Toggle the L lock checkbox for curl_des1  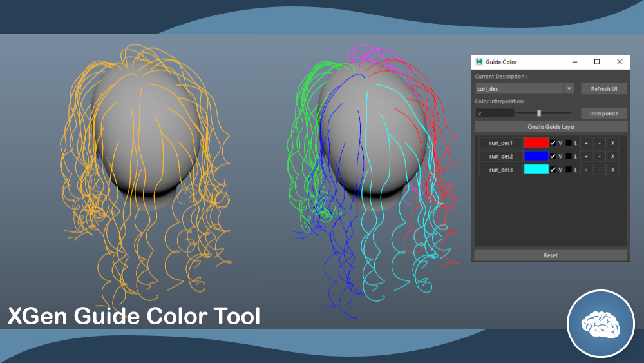click(x=569, y=143)
